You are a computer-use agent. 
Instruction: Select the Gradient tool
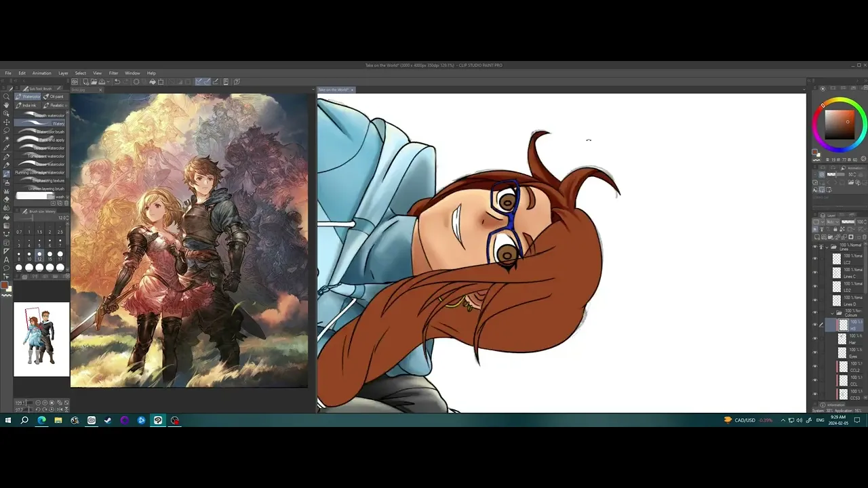point(6,226)
